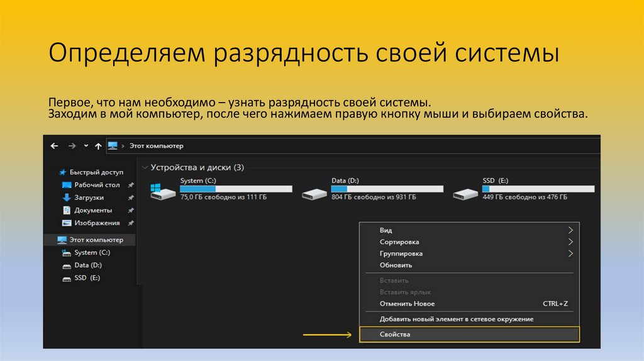Image resolution: width=644 pixels, height=361 pixels.
Task: Click the System (C:) usage bar
Action: point(236,189)
